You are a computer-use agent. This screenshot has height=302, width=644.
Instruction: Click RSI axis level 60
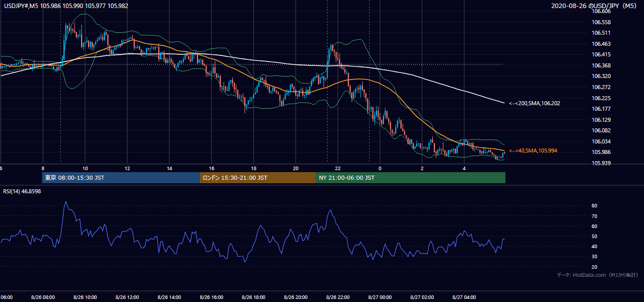pos(595,226)
